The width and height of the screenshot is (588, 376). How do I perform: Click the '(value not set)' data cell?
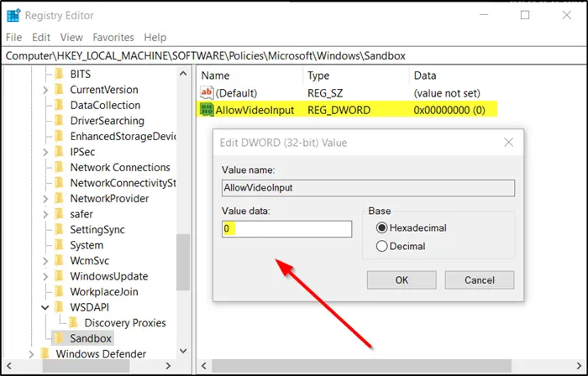(x=447, y=93)
